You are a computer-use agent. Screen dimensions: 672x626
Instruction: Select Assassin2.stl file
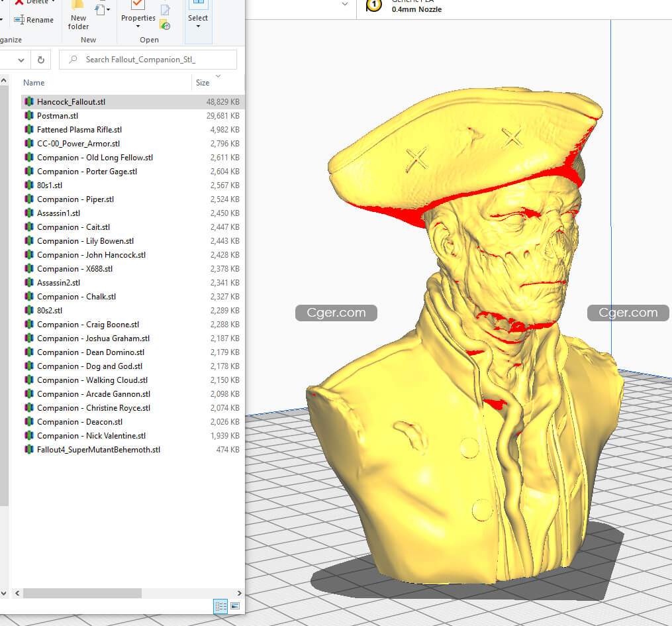(133, 283)
